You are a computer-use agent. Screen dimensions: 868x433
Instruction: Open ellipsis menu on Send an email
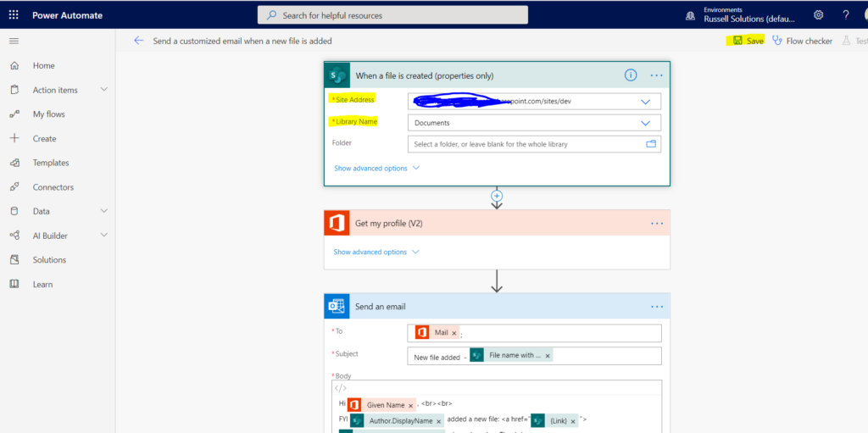pos(657,307)
